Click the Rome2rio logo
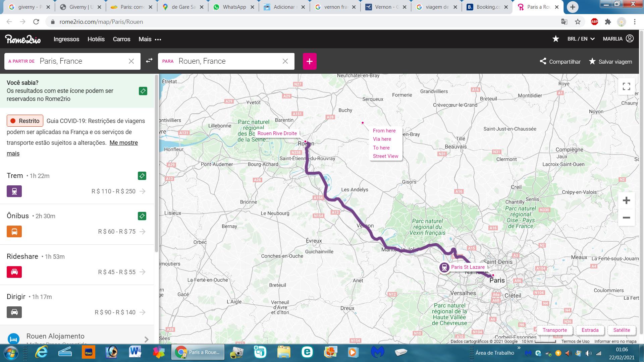 click(23, 39)
